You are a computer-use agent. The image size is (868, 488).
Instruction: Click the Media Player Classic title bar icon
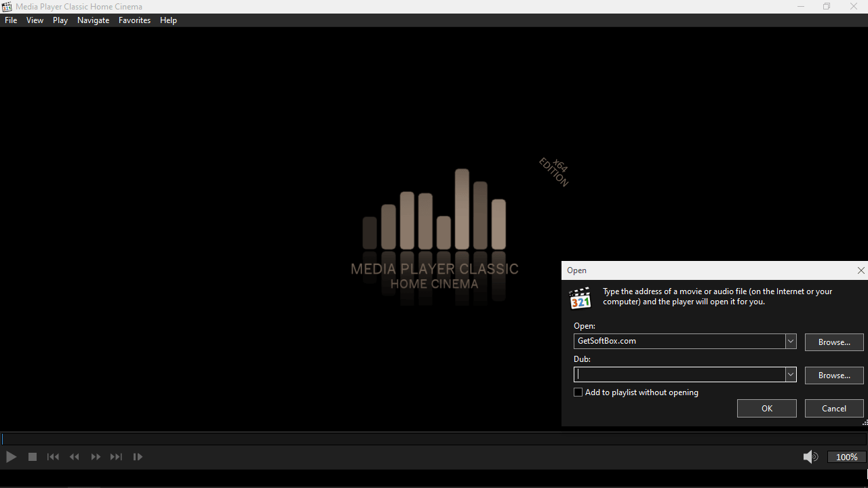click(7, 7)
